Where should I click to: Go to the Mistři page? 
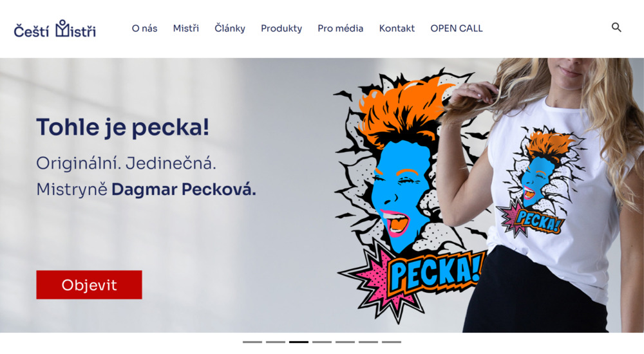(x=185, y=28)
